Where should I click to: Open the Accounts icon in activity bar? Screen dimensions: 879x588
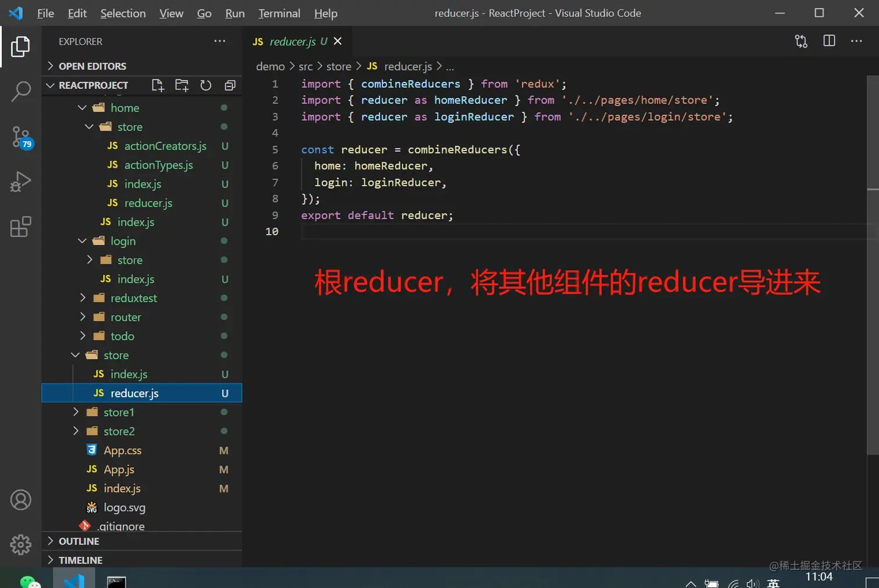click(x=20, y=500)
